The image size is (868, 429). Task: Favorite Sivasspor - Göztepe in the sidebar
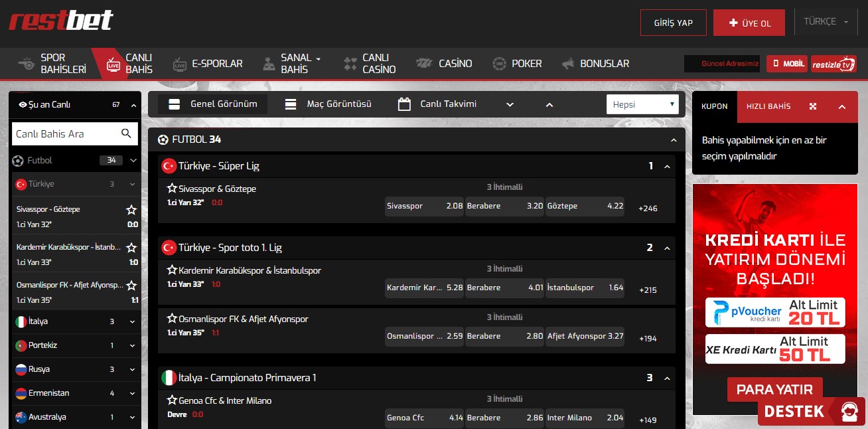pos(131,210)
